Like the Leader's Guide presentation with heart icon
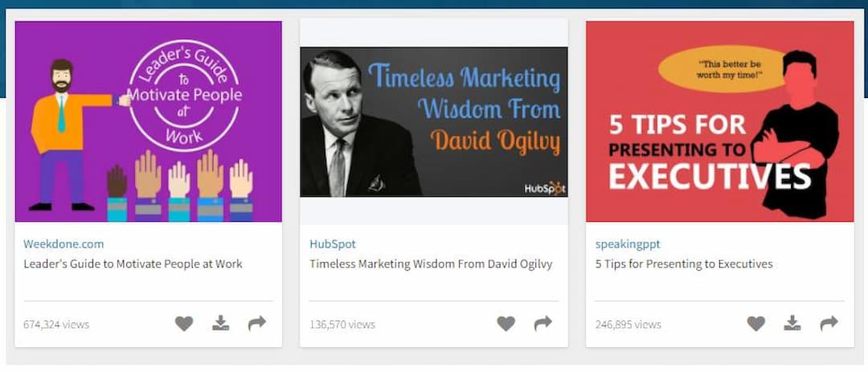 tap(184, 324)
